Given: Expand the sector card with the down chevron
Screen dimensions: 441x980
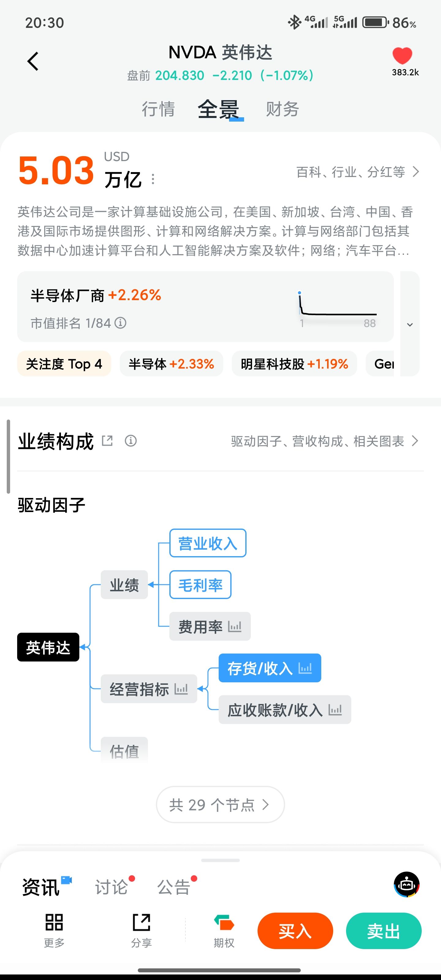Looking at the screenshot, I should click(410, 325).
